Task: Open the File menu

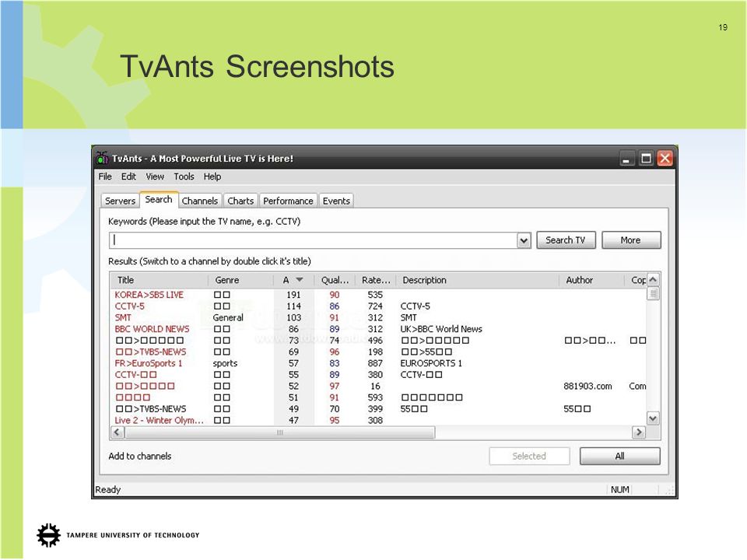Action: 105,177
